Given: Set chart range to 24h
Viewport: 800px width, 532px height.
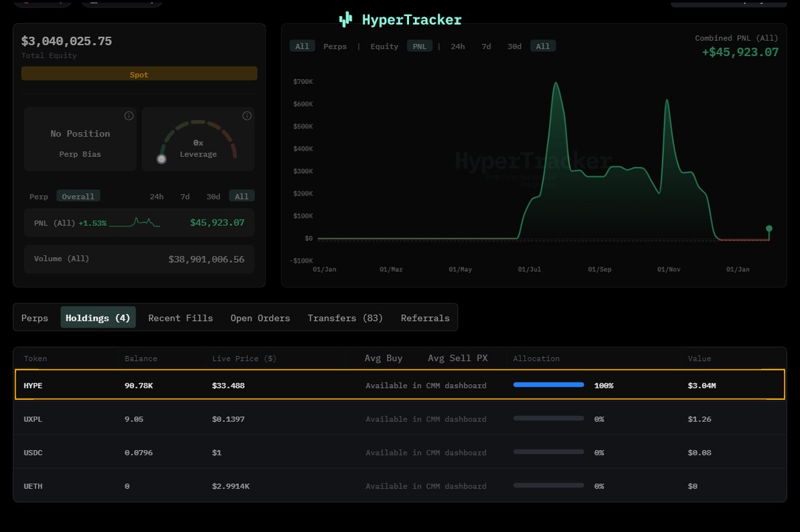Looking at the screenshot, I should 458,46.
